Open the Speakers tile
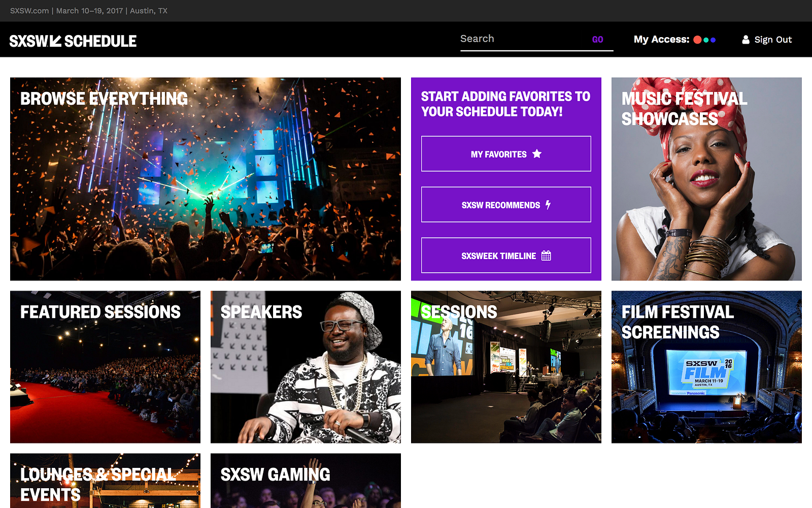The image size is (812, 508). pos(306,367)
